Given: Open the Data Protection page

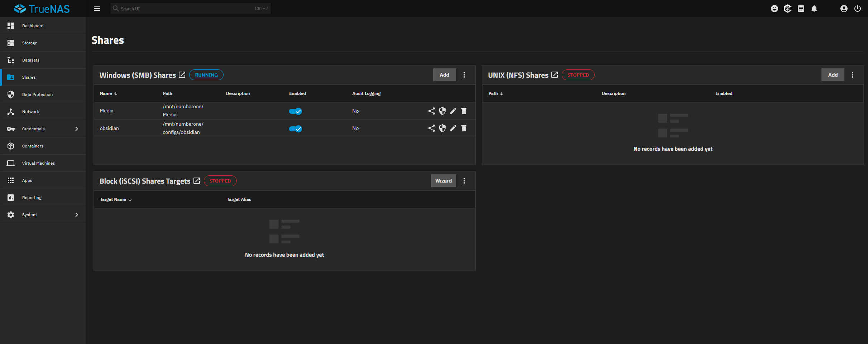Looking at the screenshot, I should (x=37, y=94).
